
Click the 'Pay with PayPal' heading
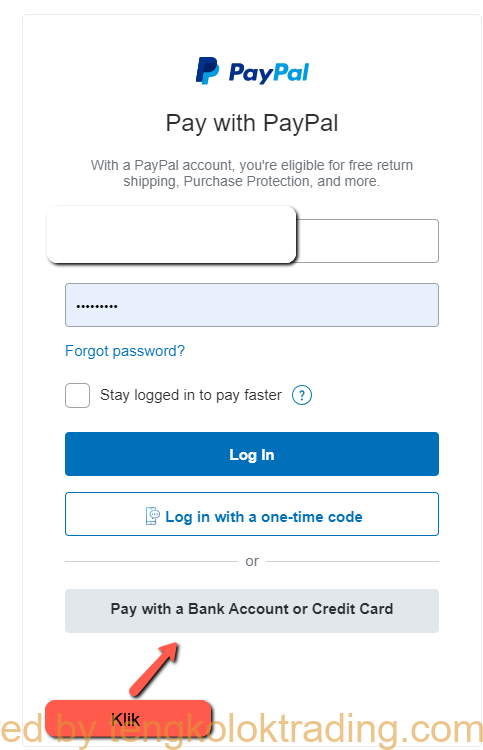(252, 123)
